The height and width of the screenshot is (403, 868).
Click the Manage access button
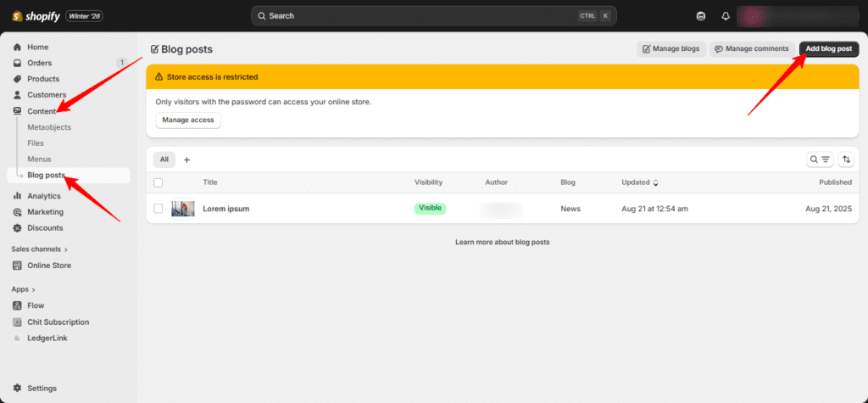(188, 120)
